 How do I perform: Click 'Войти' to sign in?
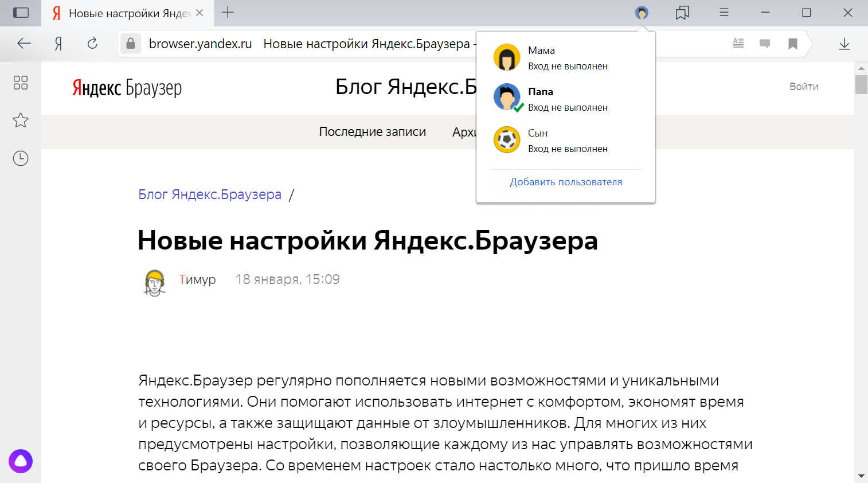point(804,87)
